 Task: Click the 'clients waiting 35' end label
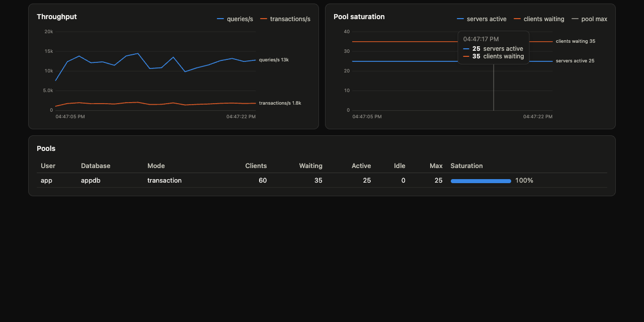point(576,41)
